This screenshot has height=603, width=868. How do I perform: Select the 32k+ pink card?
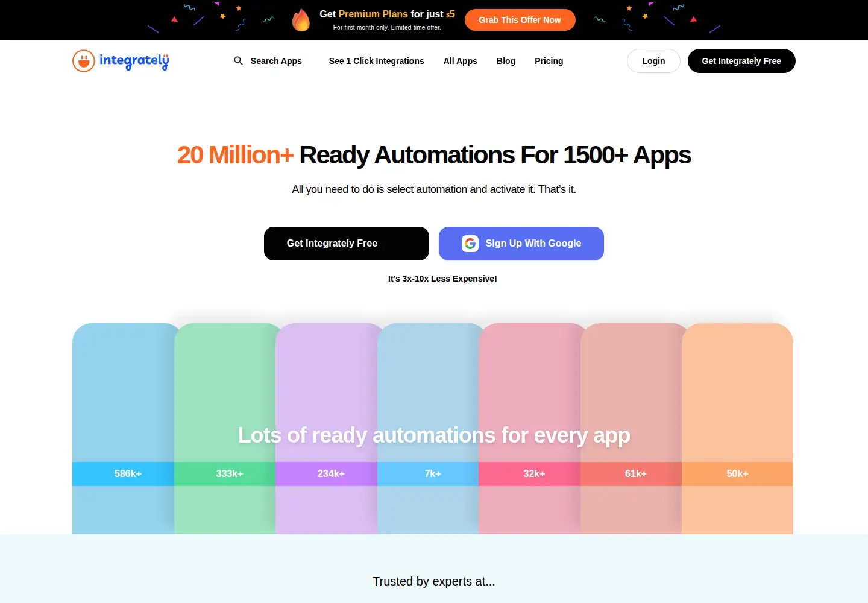530,429
